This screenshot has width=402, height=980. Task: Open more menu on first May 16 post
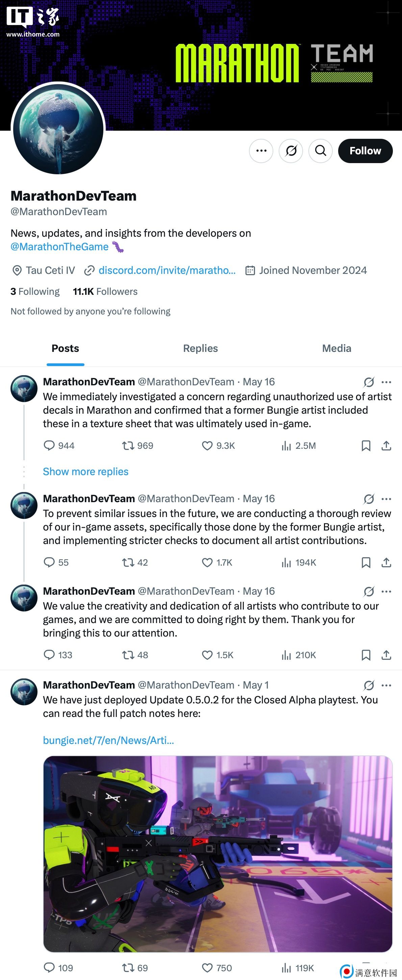[x=386, y=382]
